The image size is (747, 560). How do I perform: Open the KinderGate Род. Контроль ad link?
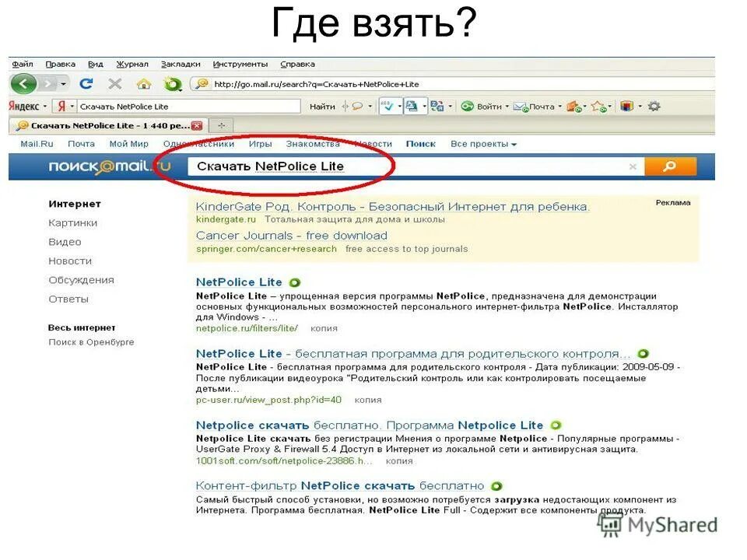point(393,207)
